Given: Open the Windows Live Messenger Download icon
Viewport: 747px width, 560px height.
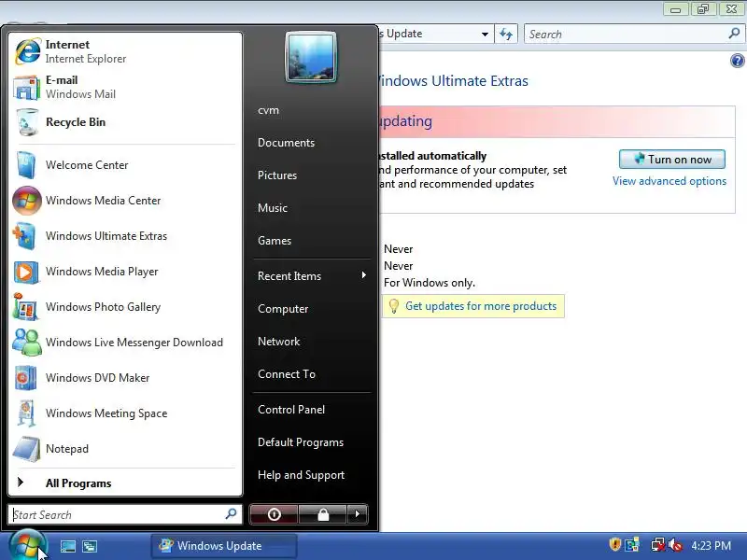Looking at the screenshot, I should [x=27, y=343].
